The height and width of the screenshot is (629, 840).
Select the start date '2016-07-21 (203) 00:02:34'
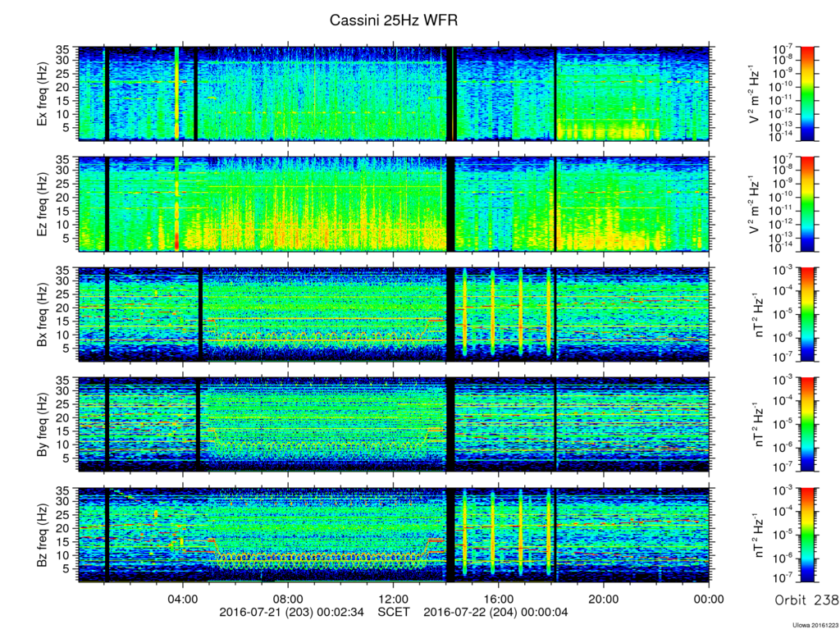(291, 612)
